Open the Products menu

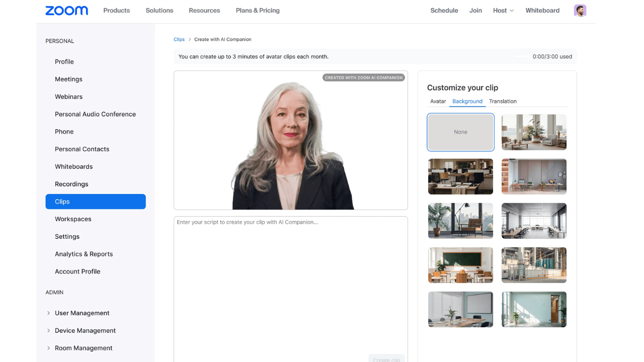pos(116,10)
